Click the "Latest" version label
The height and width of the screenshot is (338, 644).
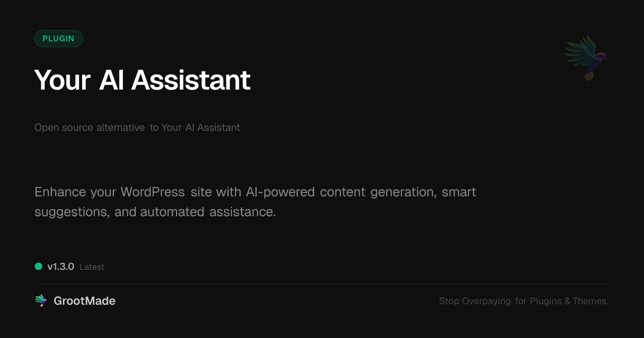[92, 267]
